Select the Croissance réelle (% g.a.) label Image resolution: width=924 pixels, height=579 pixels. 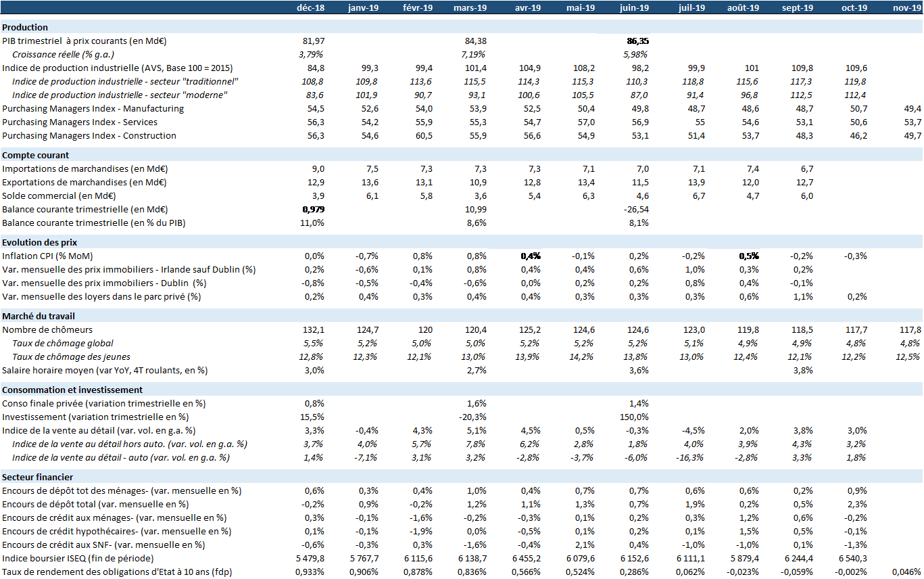64,55
